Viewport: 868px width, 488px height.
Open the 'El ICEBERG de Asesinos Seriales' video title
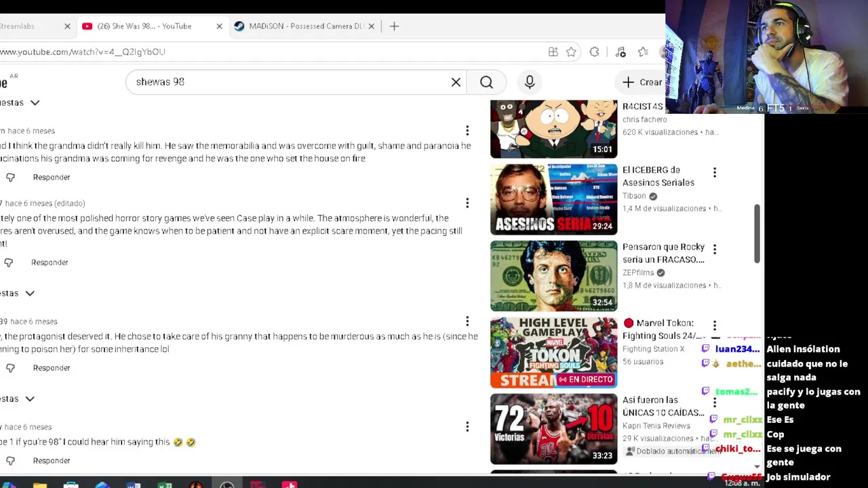pos(658,176)
